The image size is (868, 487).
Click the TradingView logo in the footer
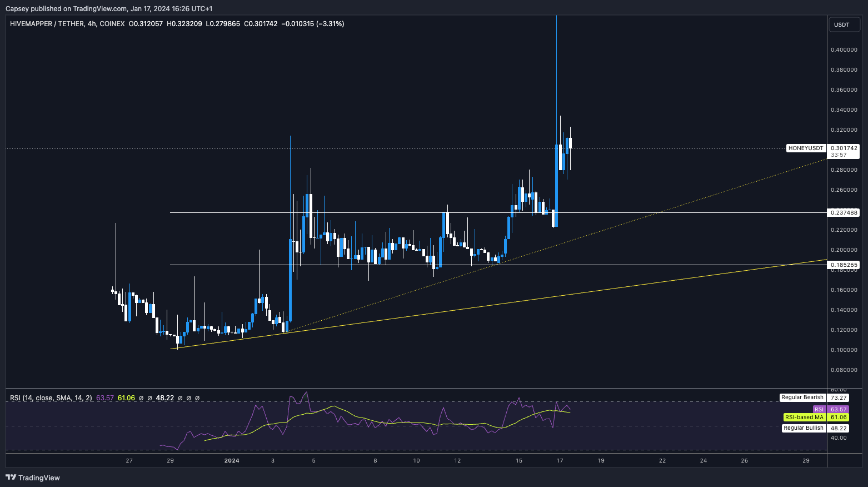click(33, 478)
